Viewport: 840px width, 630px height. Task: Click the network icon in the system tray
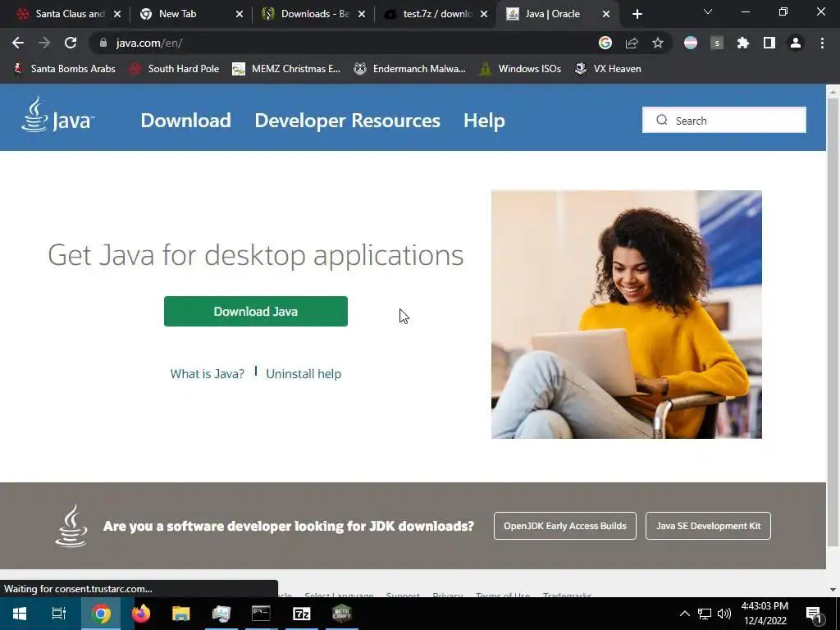pyautogui.click(x=705, y=614)
